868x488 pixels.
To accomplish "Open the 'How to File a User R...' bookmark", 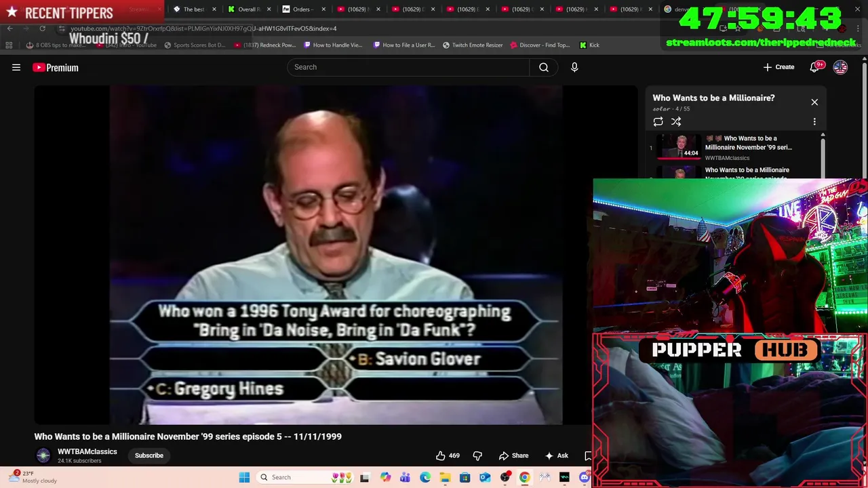I will [404, 45].
